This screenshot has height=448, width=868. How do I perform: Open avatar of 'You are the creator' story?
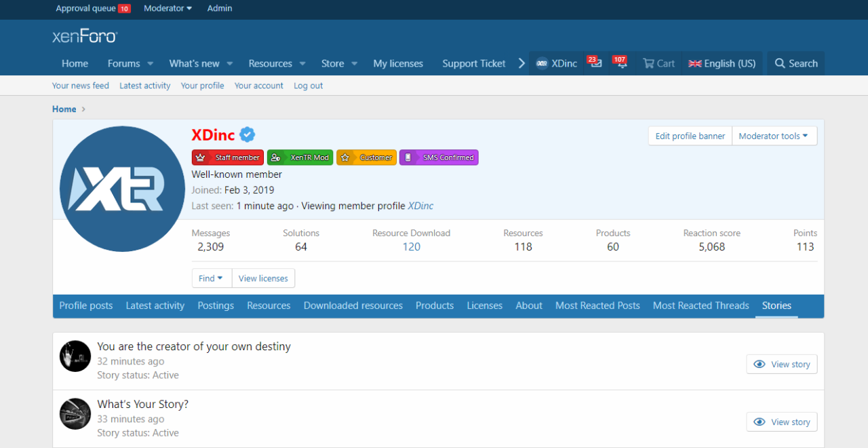point(75,356)
